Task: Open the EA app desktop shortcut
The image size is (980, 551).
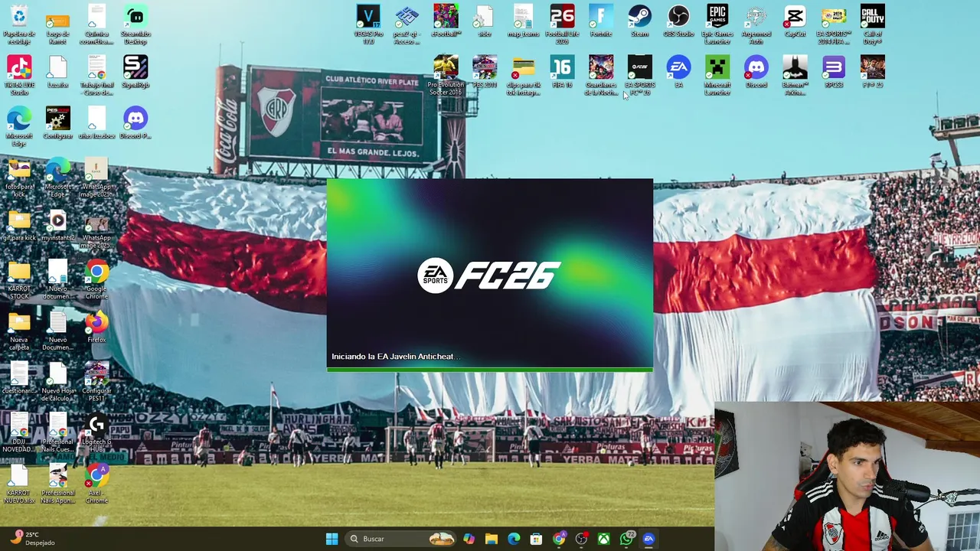Action: (678, 73)
